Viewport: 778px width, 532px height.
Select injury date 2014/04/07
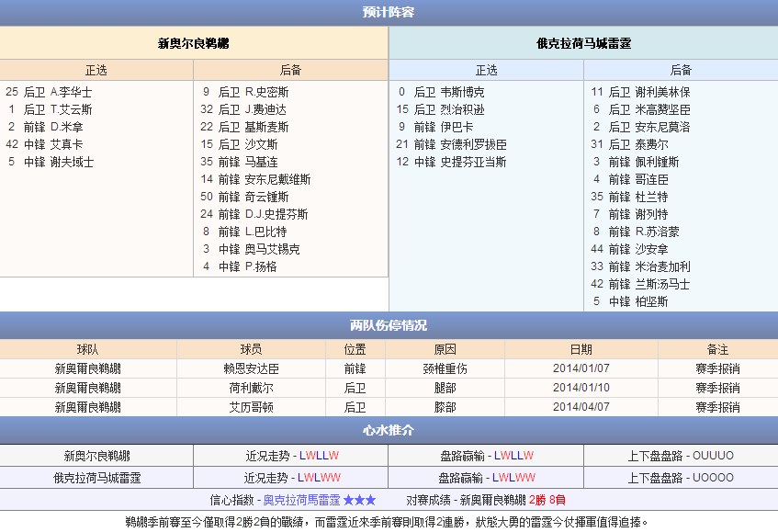[581, 407]
